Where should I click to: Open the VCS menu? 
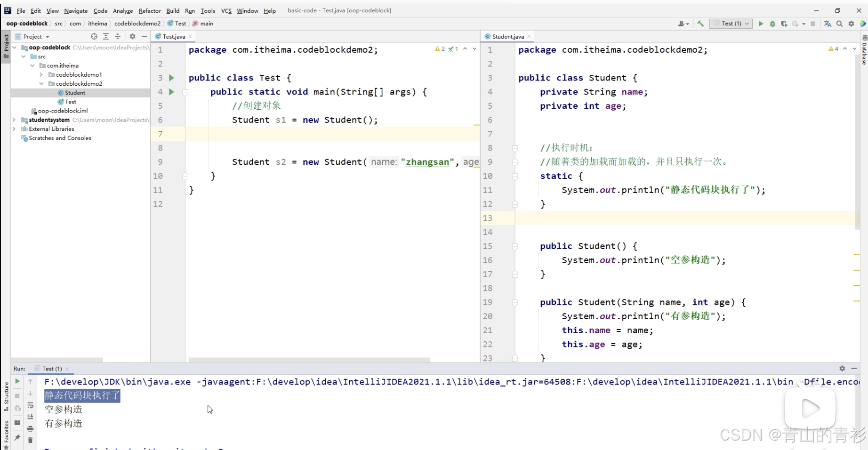click(226, 10)
